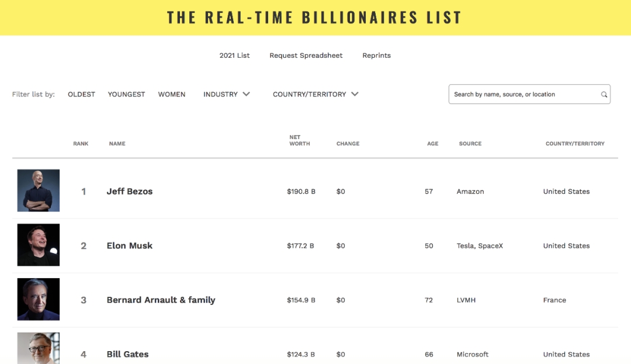Viewport: 631px width, 364px height.
Task: Open Bernard Arnault profile photo
Action: (39, 299)
